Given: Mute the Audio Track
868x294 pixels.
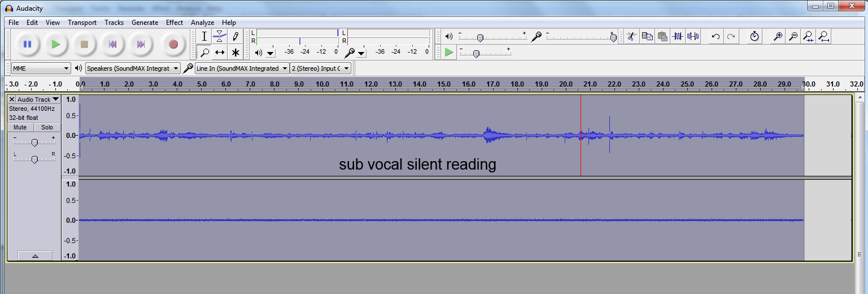Looking at the screenshot, I should (20, 127).
